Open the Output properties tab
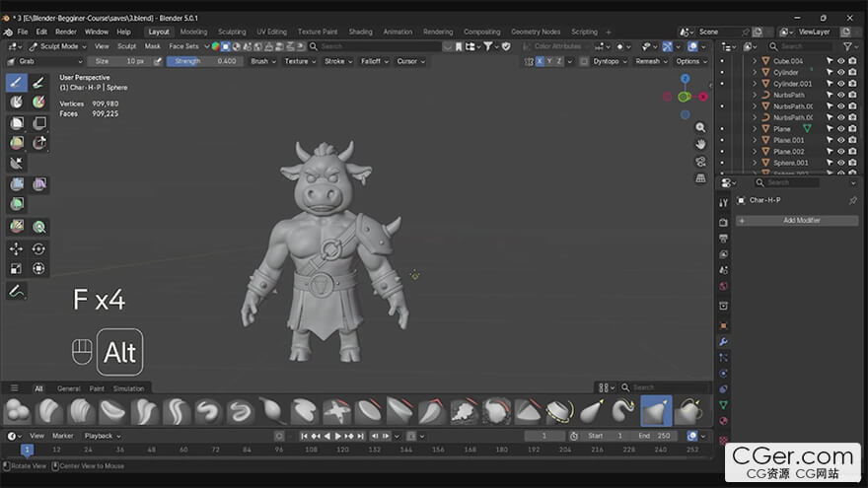 click(723, 239)
